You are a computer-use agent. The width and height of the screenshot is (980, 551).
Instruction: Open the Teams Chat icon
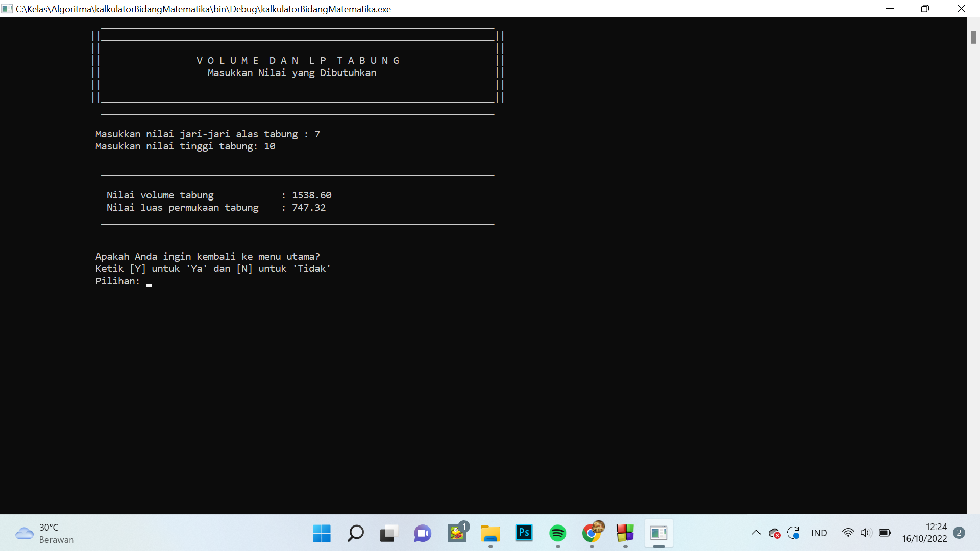[422, 533]
